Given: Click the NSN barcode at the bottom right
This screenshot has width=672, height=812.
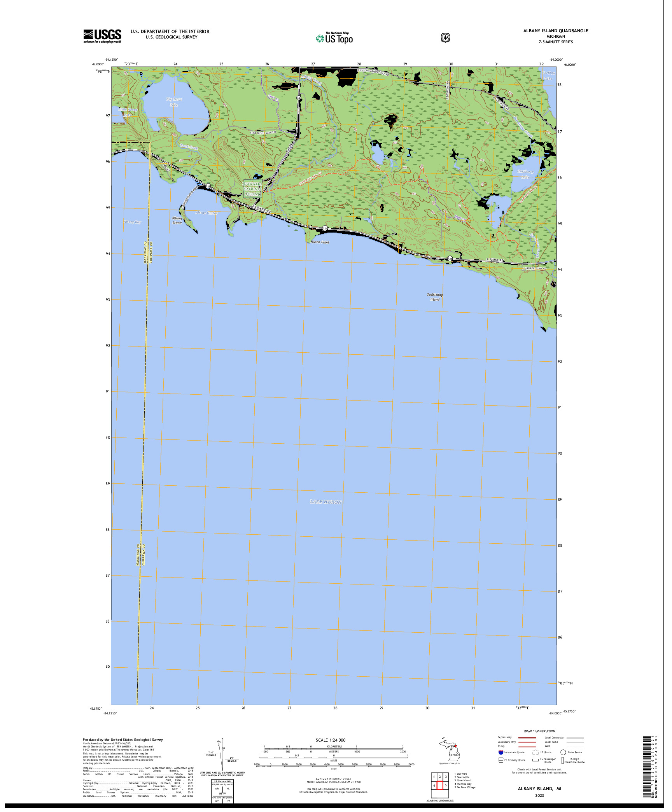Looking at the screenshot, I should (x=647, y=766).
